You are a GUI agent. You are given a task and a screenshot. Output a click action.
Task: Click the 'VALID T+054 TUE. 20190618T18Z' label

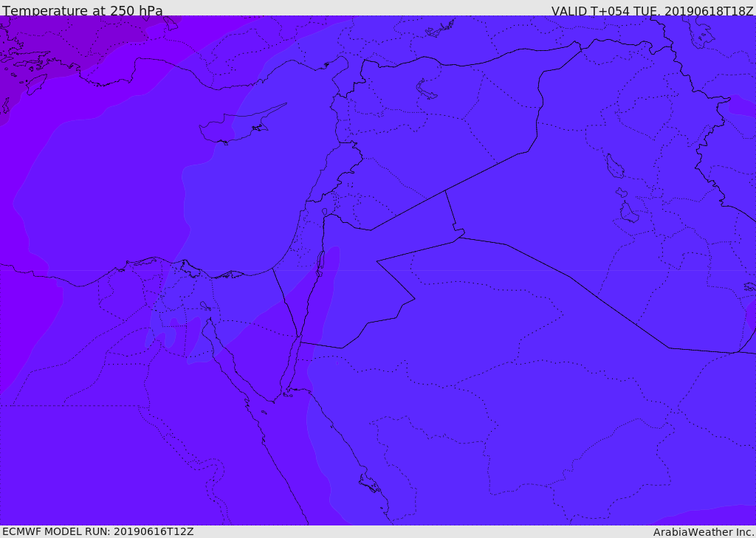[653, 10]
